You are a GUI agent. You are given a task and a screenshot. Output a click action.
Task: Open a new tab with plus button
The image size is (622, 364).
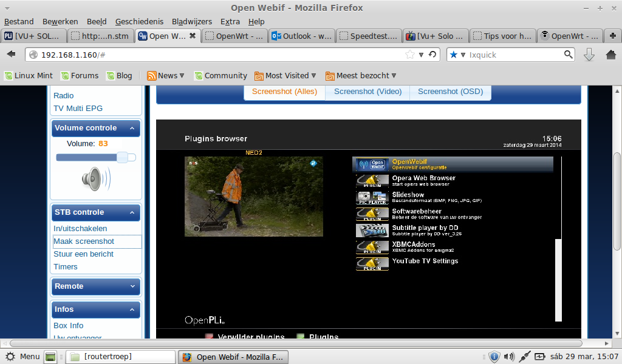pos(613,36)
